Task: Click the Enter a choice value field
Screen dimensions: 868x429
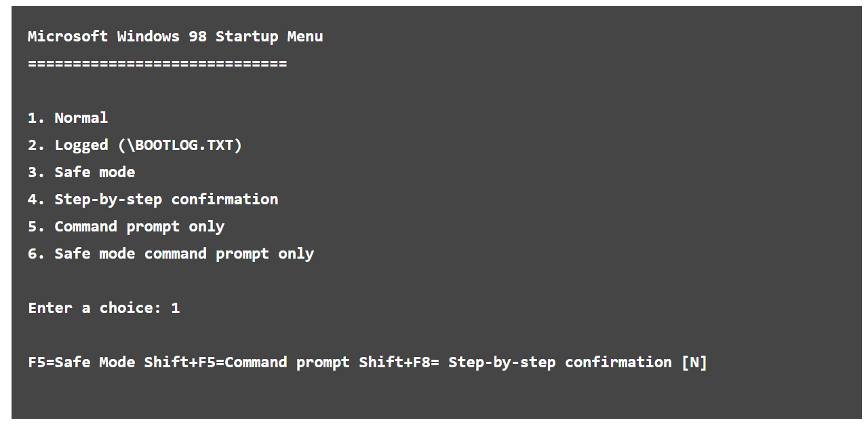Action: click(x=176, y=308)
